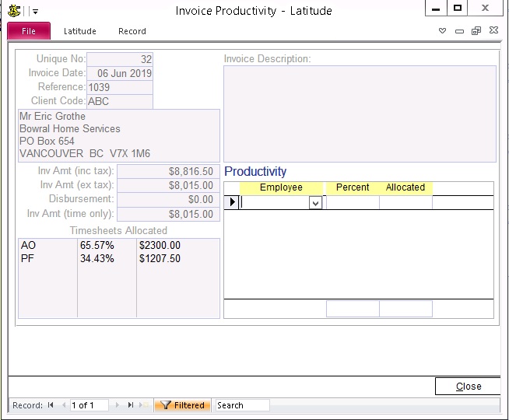509x420 pixels.
Task: Collapse the ribbon using the heart-shaped arrow icon
Action: (x=443, y=31)
